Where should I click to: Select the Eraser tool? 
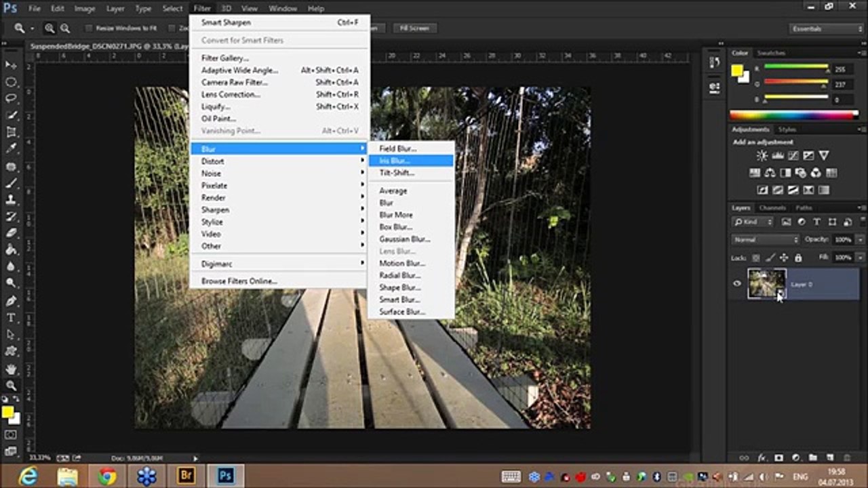point(11,234)
